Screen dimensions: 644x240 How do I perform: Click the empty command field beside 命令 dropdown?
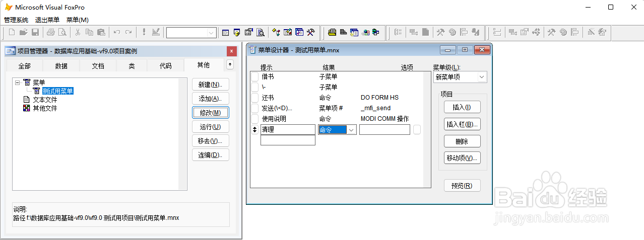[x=384, y=129]
